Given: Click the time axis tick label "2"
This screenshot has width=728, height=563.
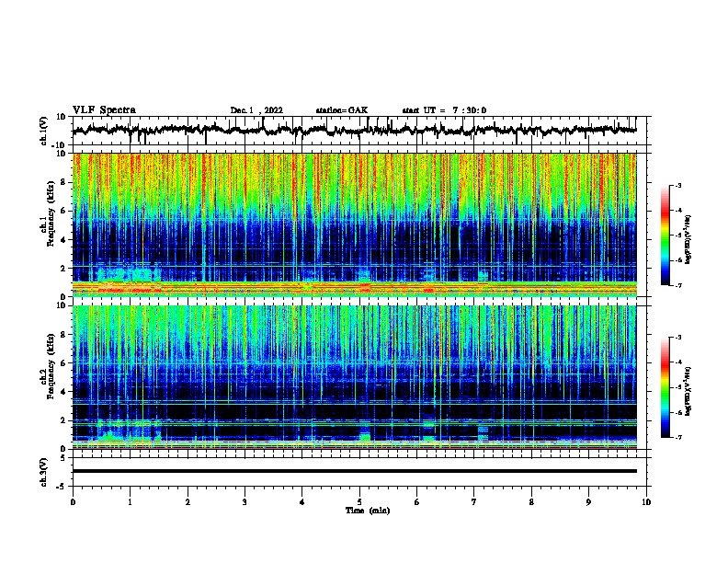Looking at the screenshot, I should pyautogui.click(x=188, y=502).
